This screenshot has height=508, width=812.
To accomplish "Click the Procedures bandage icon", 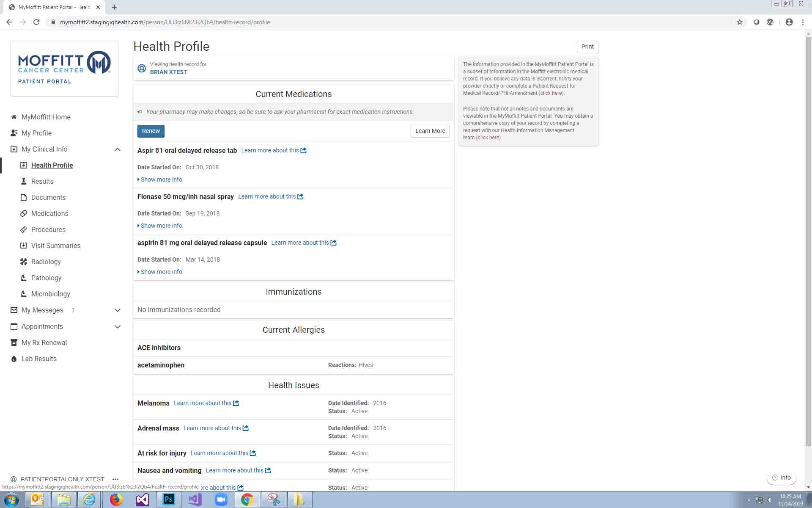I will (x=24, y=229).
